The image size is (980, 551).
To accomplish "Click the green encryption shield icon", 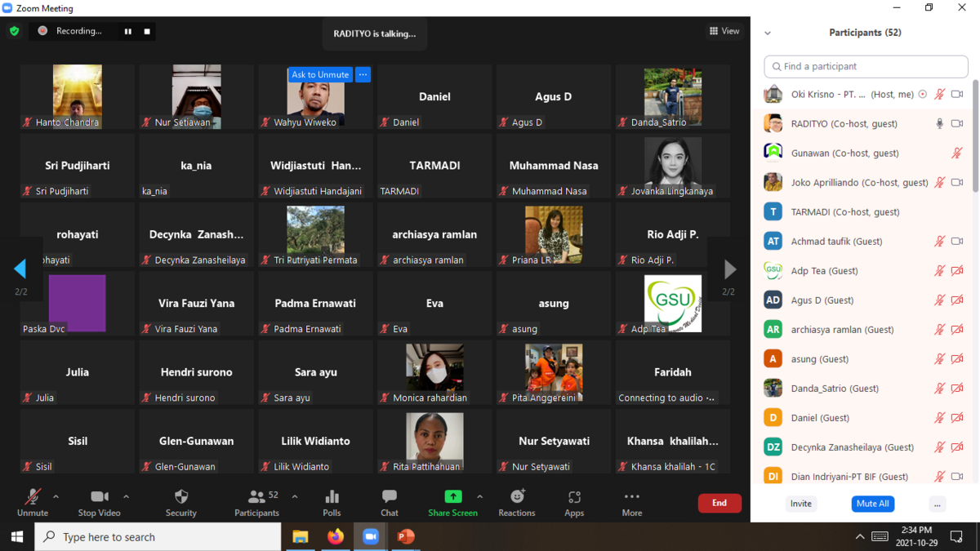I will pos(15,31).
